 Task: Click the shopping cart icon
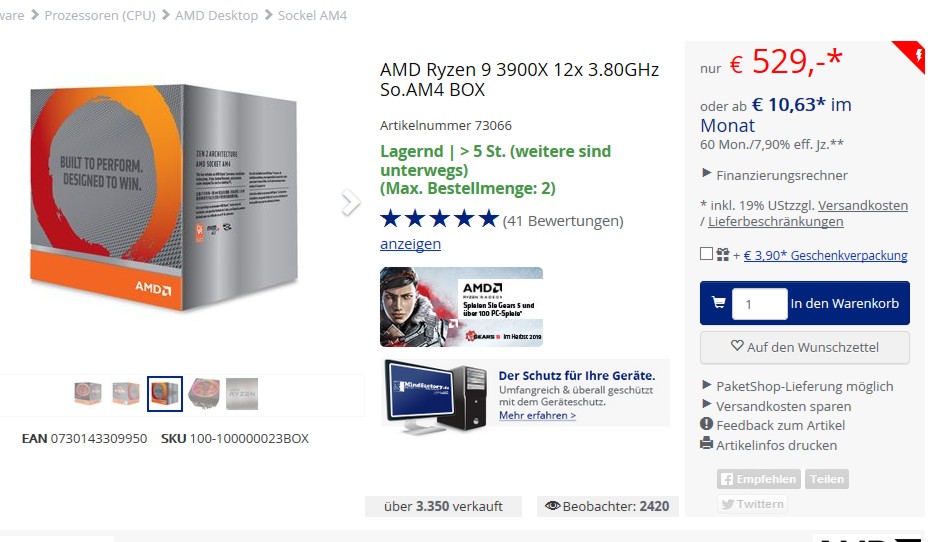coord(718,303)
